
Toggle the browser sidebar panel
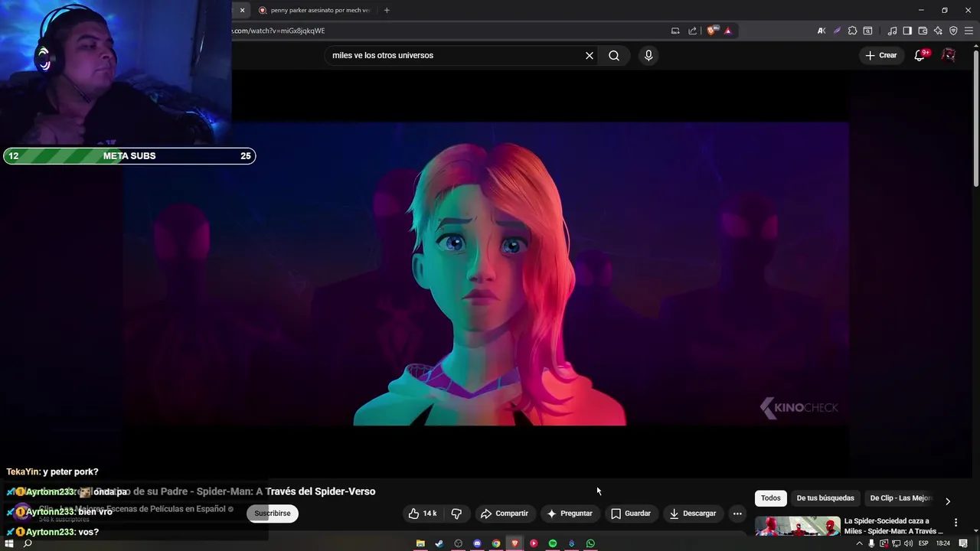point(907,31)
